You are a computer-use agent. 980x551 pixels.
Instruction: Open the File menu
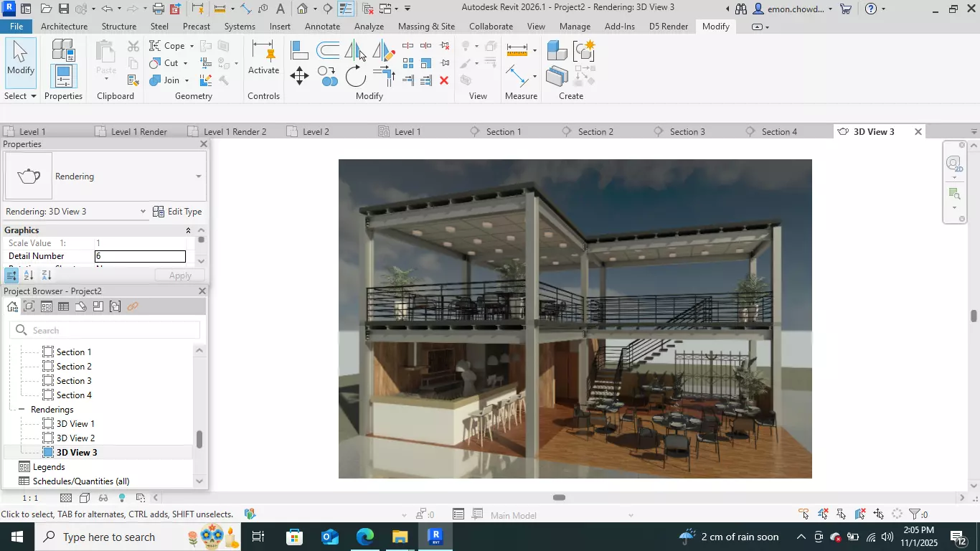tap(16, 27)
